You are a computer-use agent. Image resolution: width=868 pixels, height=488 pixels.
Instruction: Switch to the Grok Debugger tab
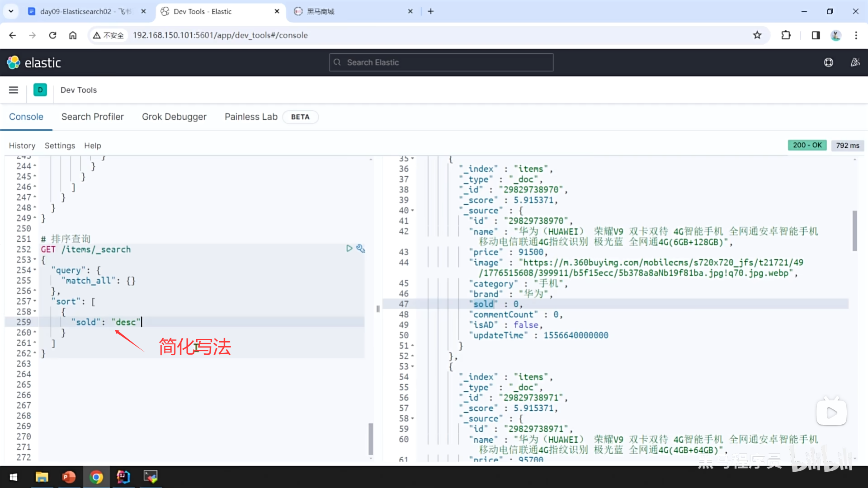tap(174, 117)
